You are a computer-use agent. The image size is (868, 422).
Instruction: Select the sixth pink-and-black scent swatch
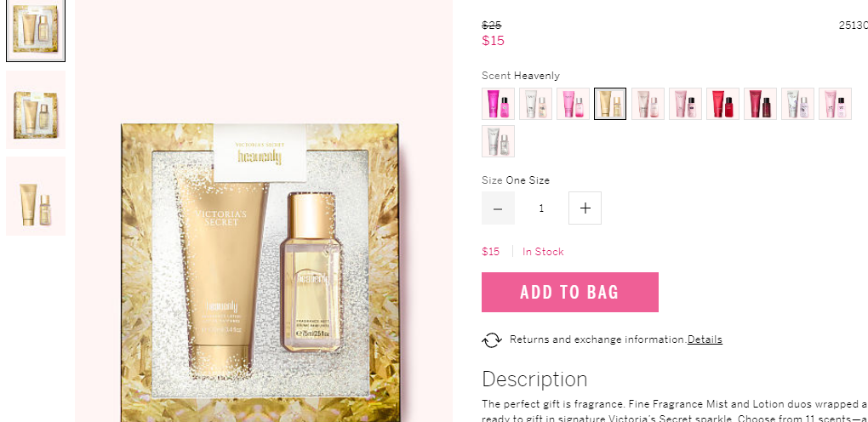tap(685, 104)
